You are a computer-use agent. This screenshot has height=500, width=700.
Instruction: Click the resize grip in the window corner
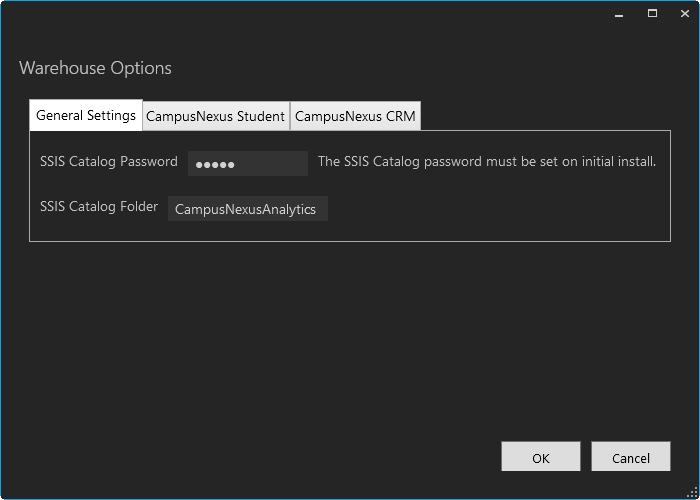tap(692, 492)
